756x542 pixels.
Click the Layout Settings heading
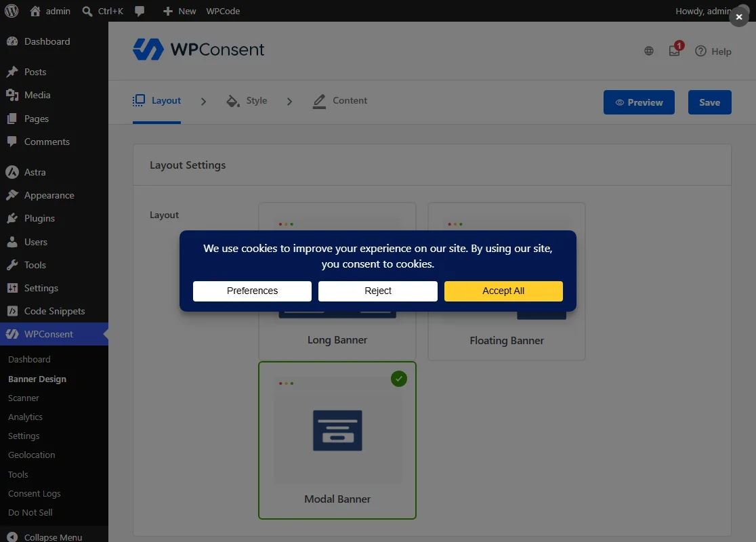[188, 165]
